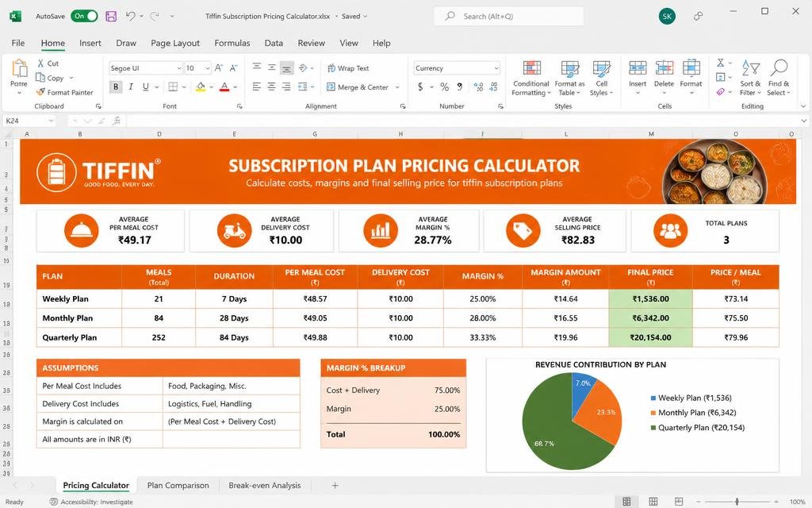Switch to the Insert ribbon tab
This screenshot has width=812, height=508.
[x=90, y=43]
